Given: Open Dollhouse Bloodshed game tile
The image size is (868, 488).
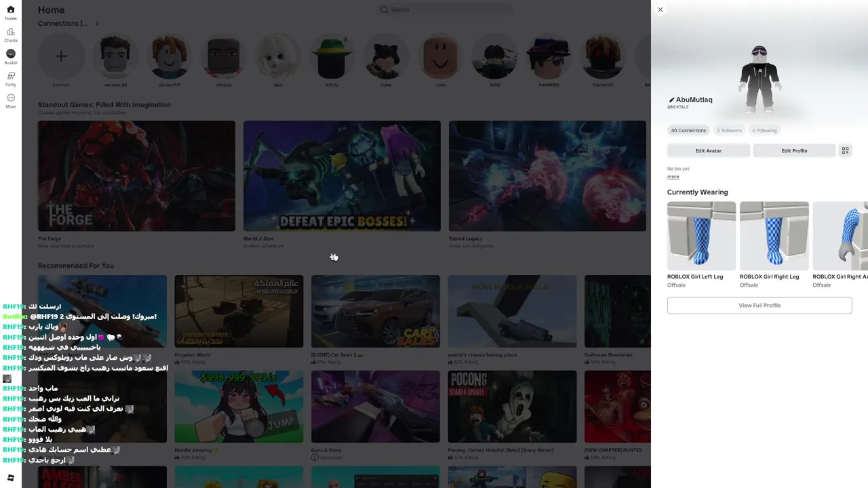Looking at the screenshot, I should [x=618, y=311].
